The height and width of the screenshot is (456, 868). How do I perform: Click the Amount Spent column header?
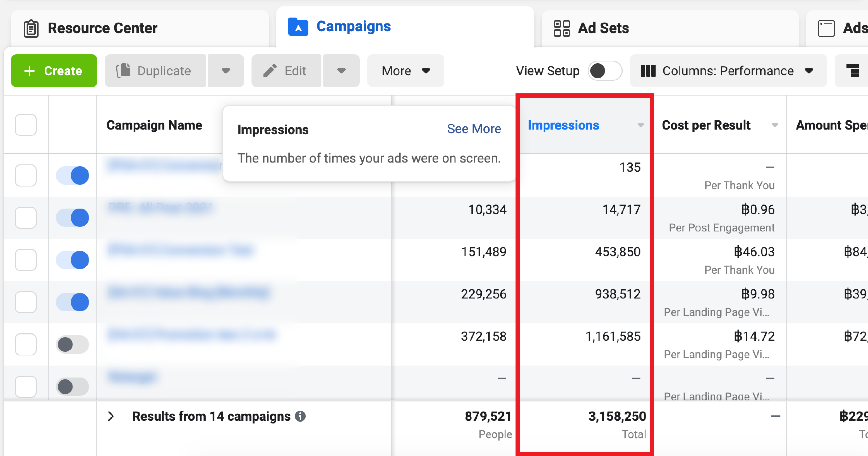[832, 125]
